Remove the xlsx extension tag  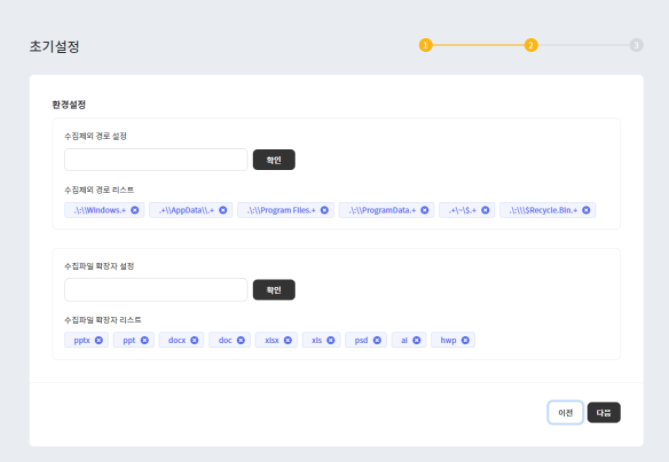288,340
